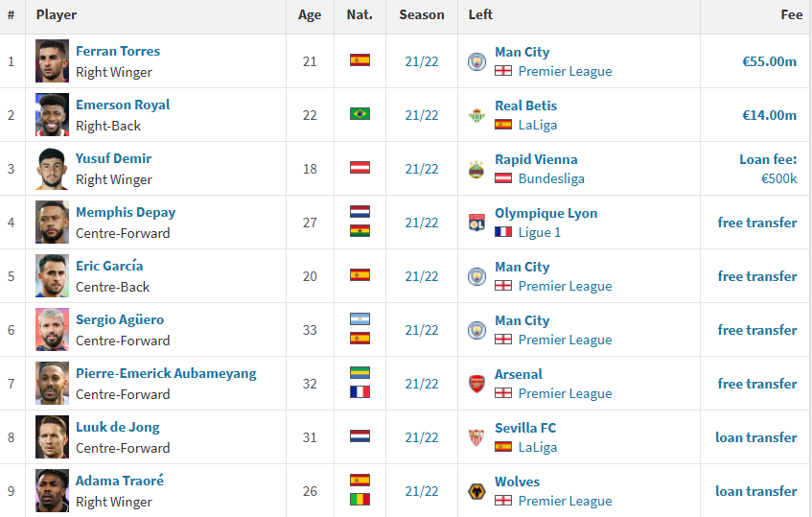Open Eric García's free transfer link
This screenshot has width=812, height=517.
(x=757, y=276)
